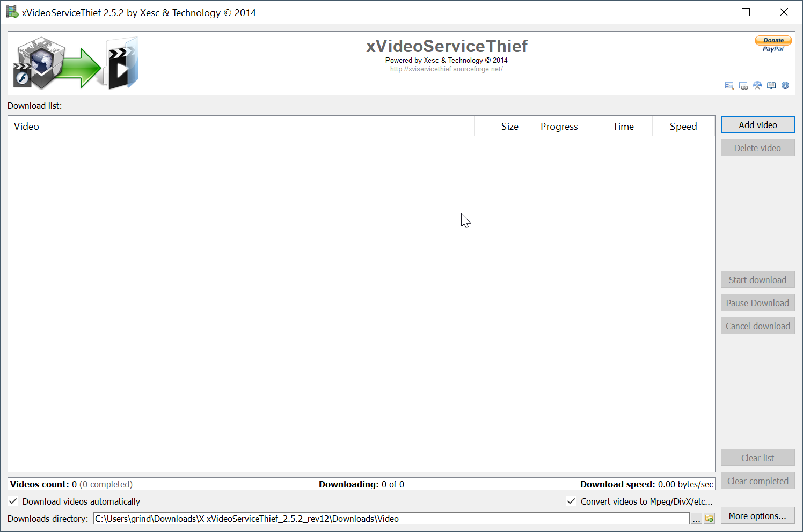
Task: Open the downloads folder icon beside path
Action: pyautogui.click(x=709, y=519)
